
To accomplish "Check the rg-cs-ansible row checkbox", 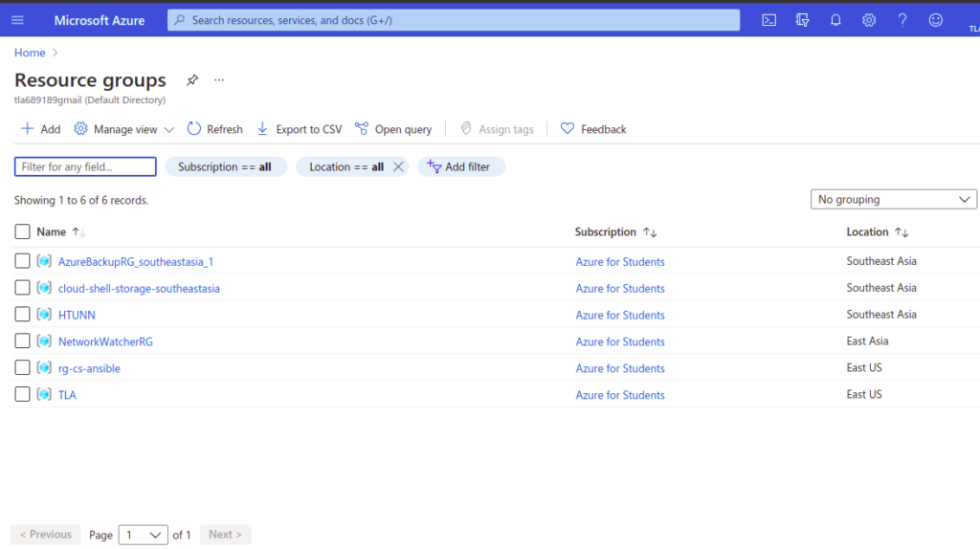I will click(23, 368).
